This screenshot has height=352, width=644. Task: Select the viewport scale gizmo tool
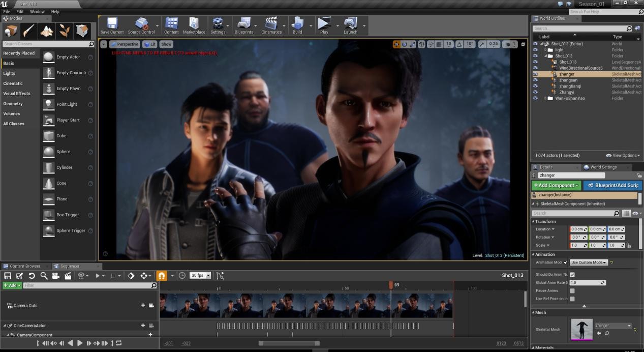[412, 44]
